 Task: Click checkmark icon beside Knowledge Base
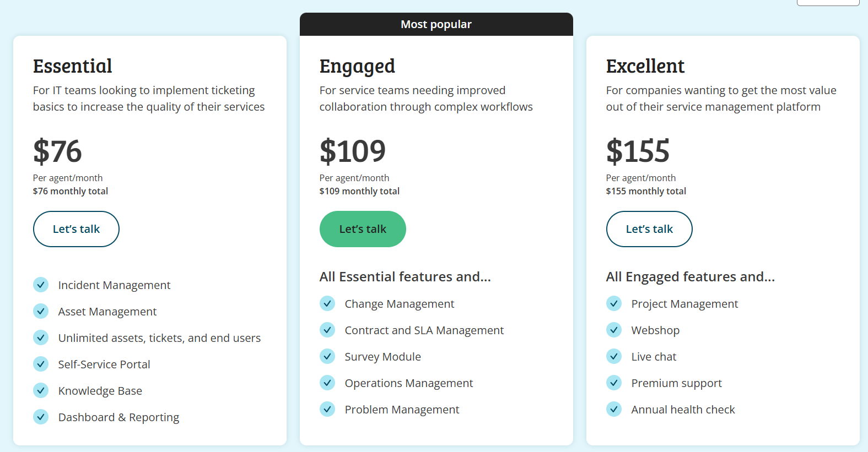coord(41,390)
